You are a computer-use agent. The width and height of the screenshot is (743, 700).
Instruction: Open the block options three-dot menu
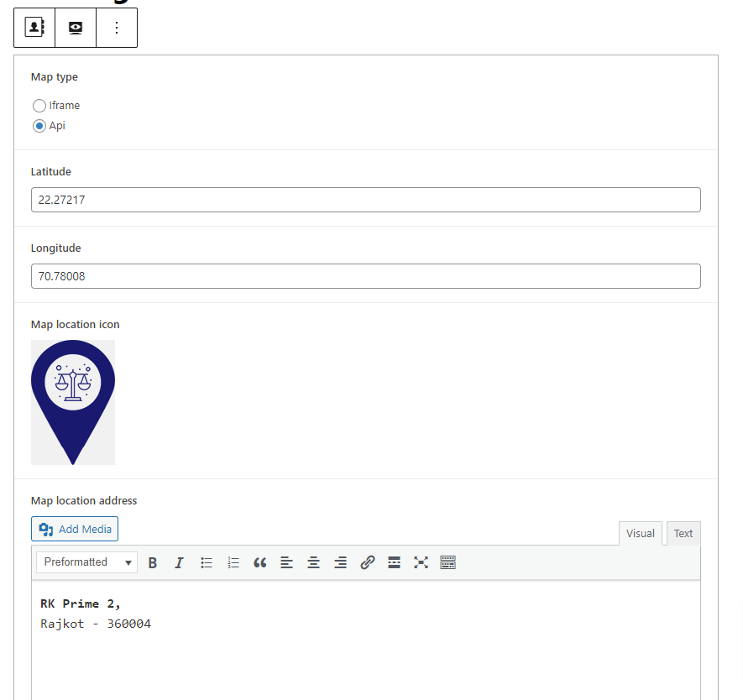(x=117, y=28)
